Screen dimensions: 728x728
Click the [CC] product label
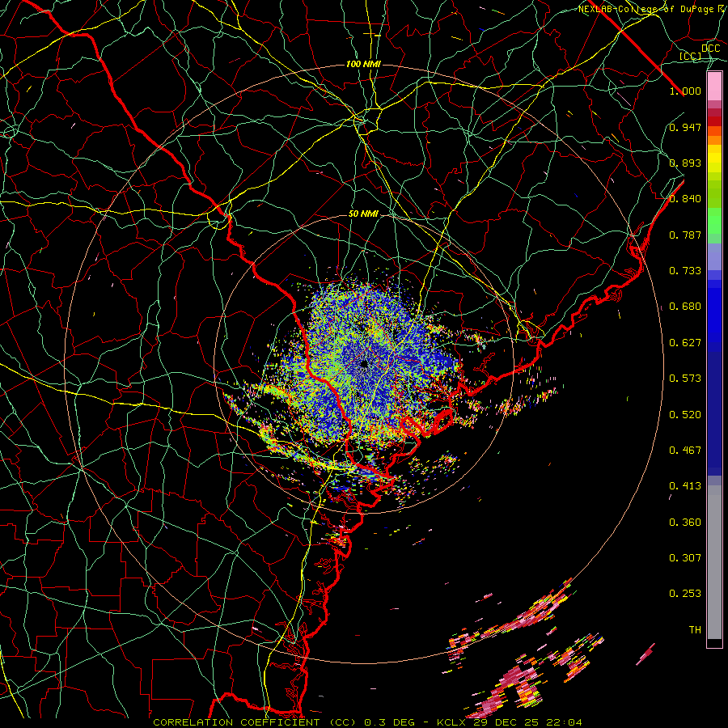point(691,56)
